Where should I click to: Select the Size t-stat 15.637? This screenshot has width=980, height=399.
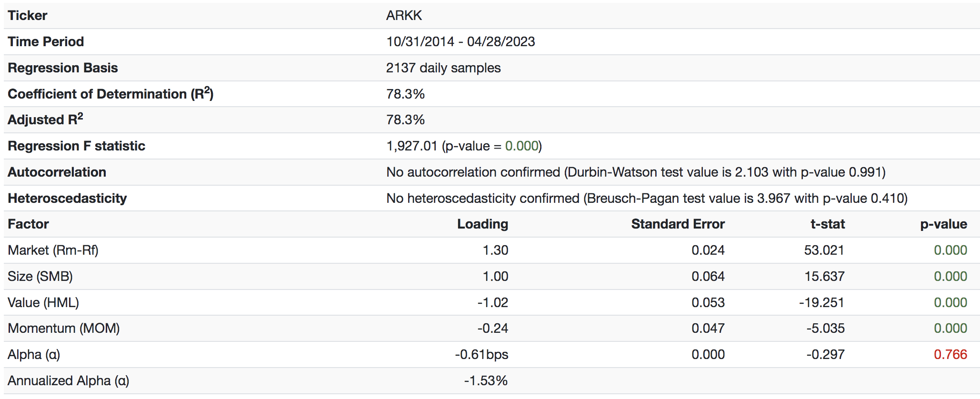tap(824, 276)
